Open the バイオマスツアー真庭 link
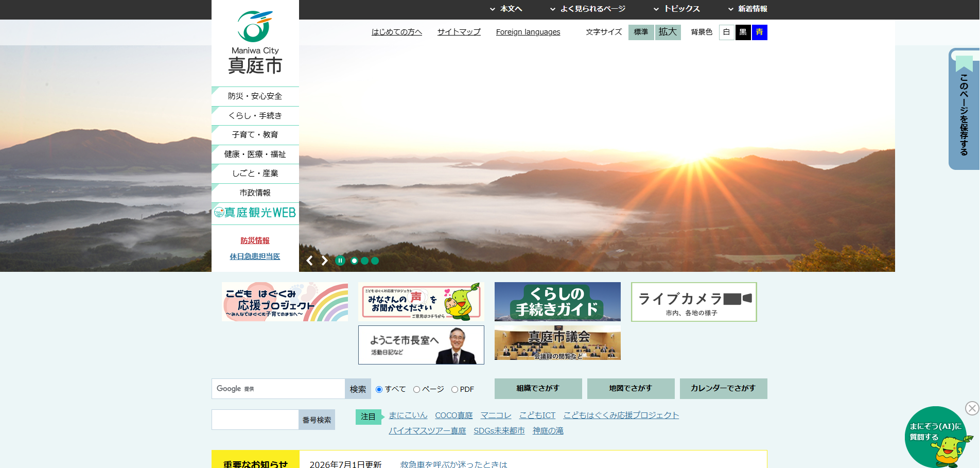Viewport: 980px width, 468px height. [x=427, y=431]
